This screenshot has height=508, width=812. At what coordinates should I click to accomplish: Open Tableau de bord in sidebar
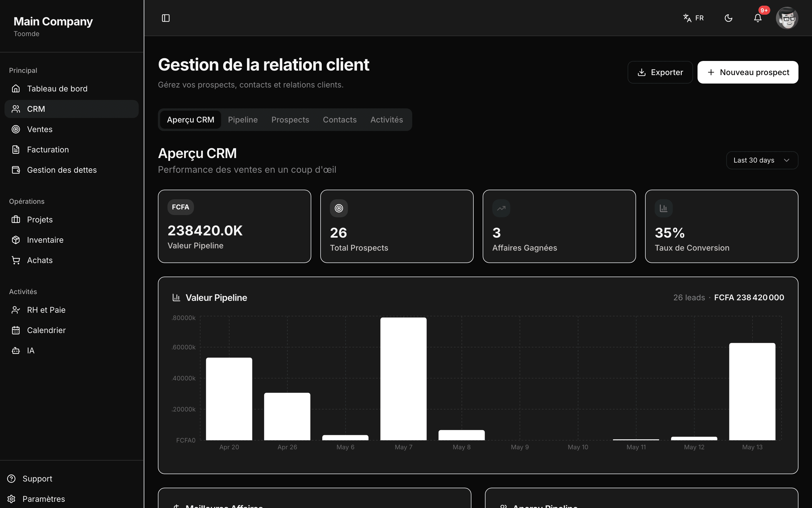tap(71, 89)
